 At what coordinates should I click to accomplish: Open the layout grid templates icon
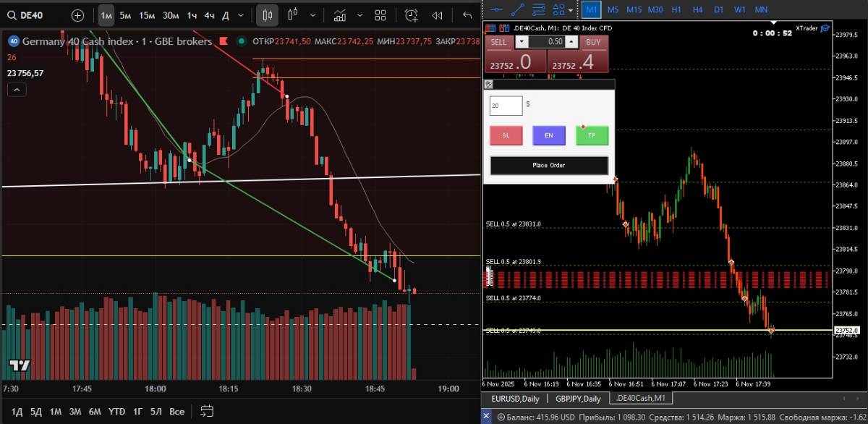click(380, 15)
